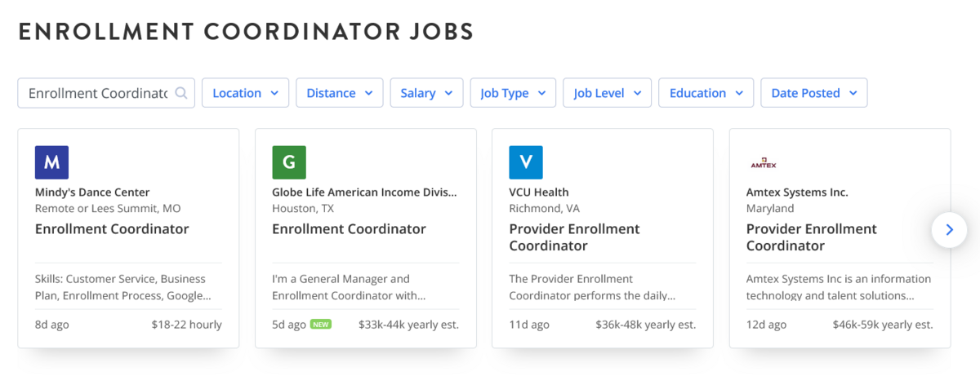The height and width of the screenshot is (376, 980).
Task: Open the Location filter dropdown
Action: click(245, 93)
